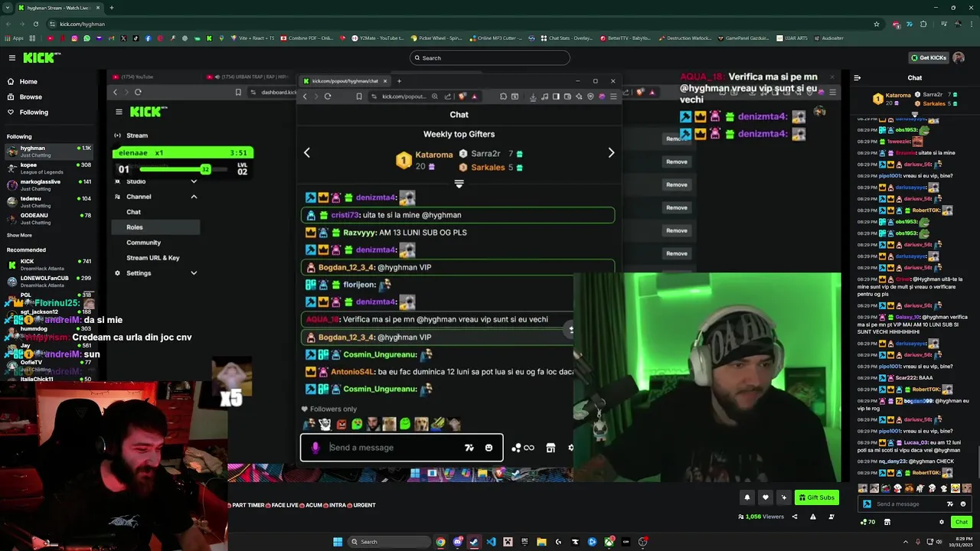980x551 pixels.
Task: Click infinity points icon in popout chat
Action: [523, 448]
